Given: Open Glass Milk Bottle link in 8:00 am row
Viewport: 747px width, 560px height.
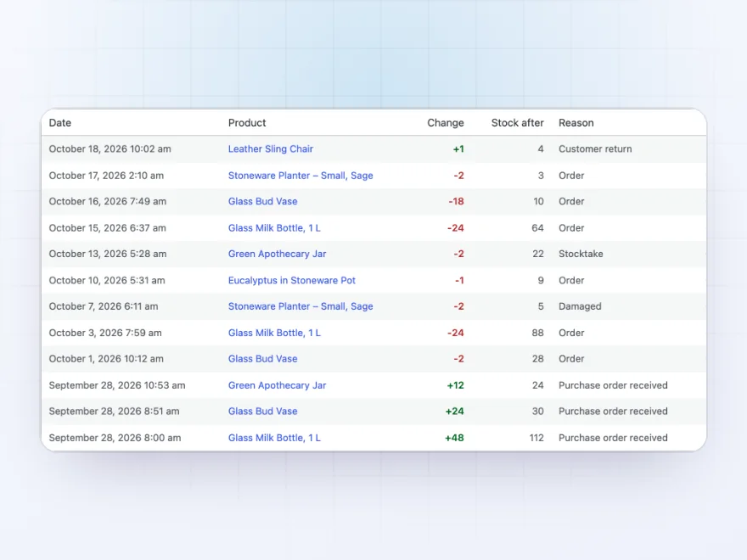Looking at the screenshot, I should [274, 438].
